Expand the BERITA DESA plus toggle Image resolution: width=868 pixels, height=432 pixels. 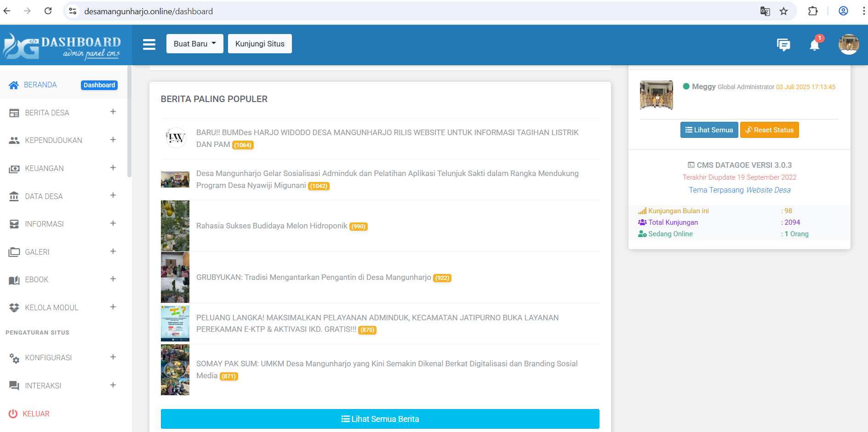click(113, 112)
